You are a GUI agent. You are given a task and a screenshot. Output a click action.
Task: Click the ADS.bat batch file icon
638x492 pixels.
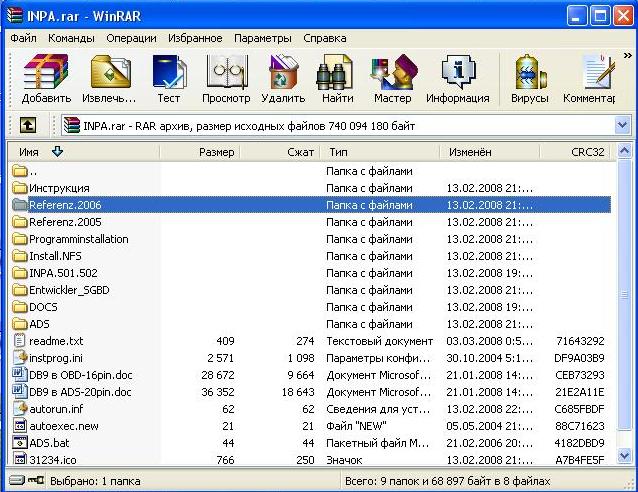[x=20, y=443]
